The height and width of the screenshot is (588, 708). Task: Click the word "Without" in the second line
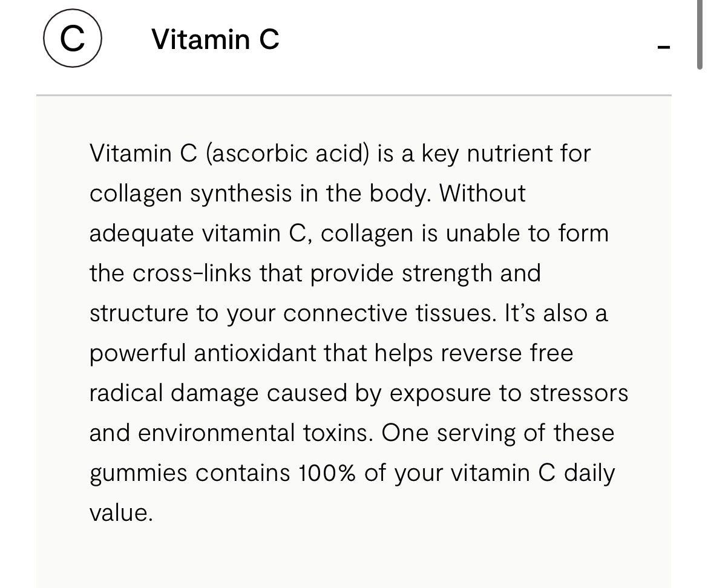[x=482, y=193]
